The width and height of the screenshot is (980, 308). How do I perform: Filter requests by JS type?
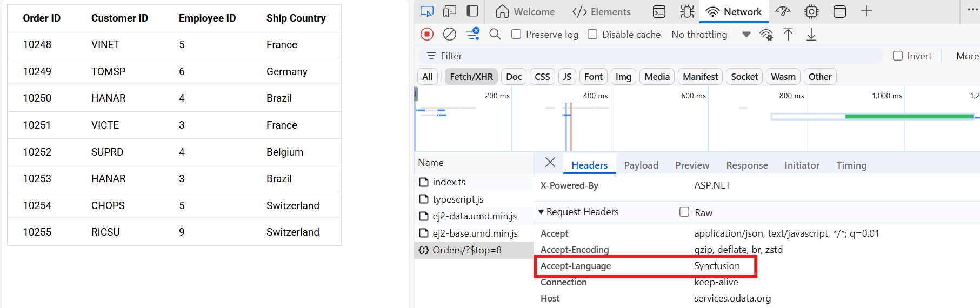pos(566,77)
